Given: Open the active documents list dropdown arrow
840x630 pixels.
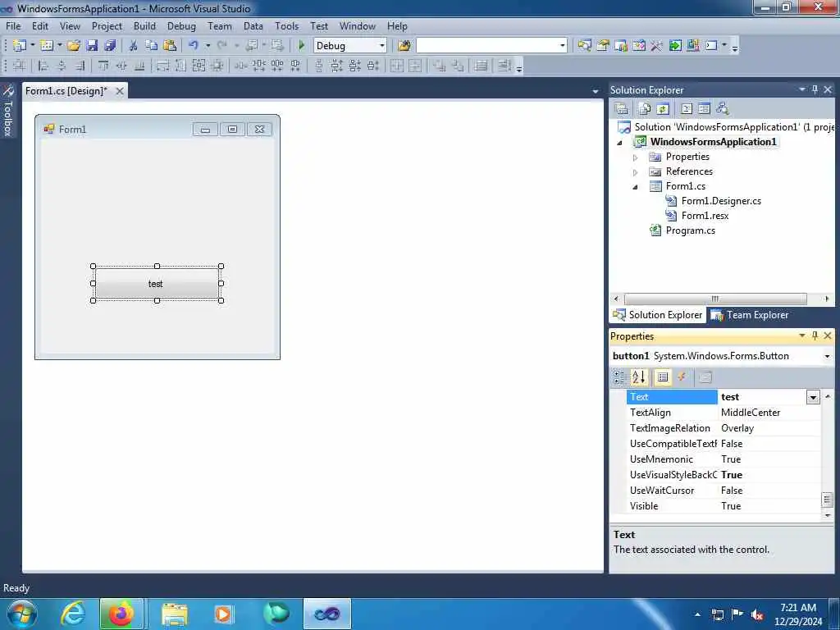Looking at the screenshot, I should pos(596,92).
